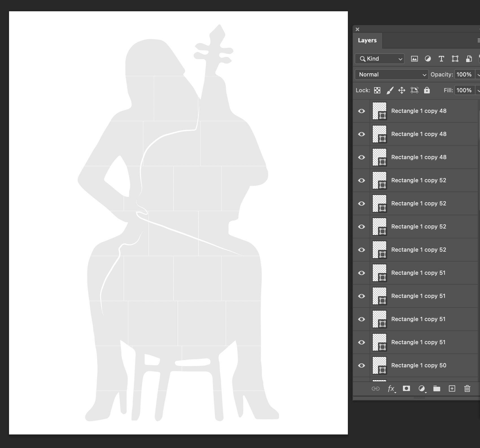Viewport: 480px width, 448px height.
Task: Click the link layers chain icon
Action: [376, 389]
